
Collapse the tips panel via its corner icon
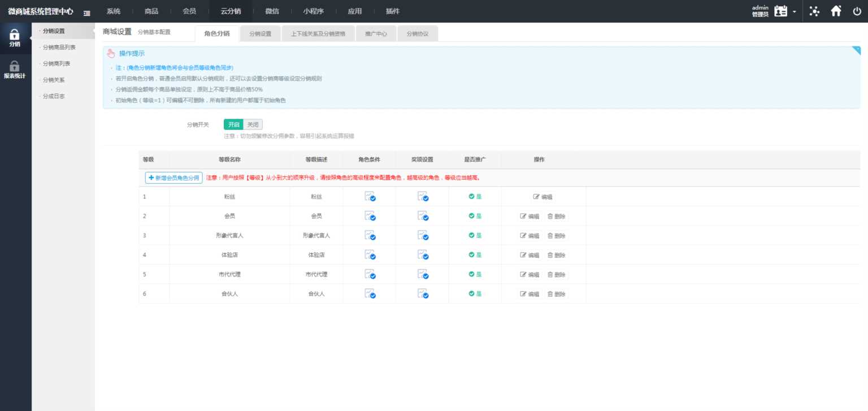(x=856, y=50)
